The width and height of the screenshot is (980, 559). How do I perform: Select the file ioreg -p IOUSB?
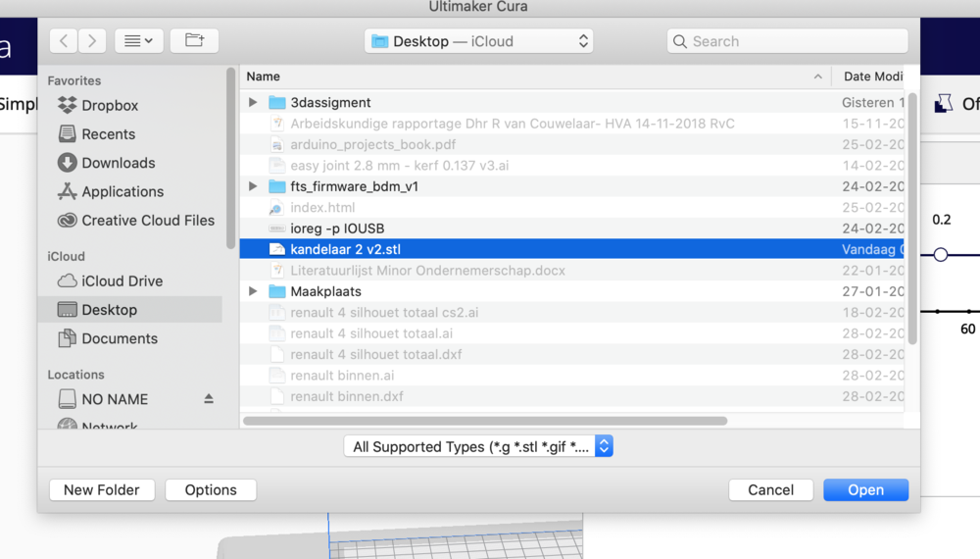[x=571, y=229]
